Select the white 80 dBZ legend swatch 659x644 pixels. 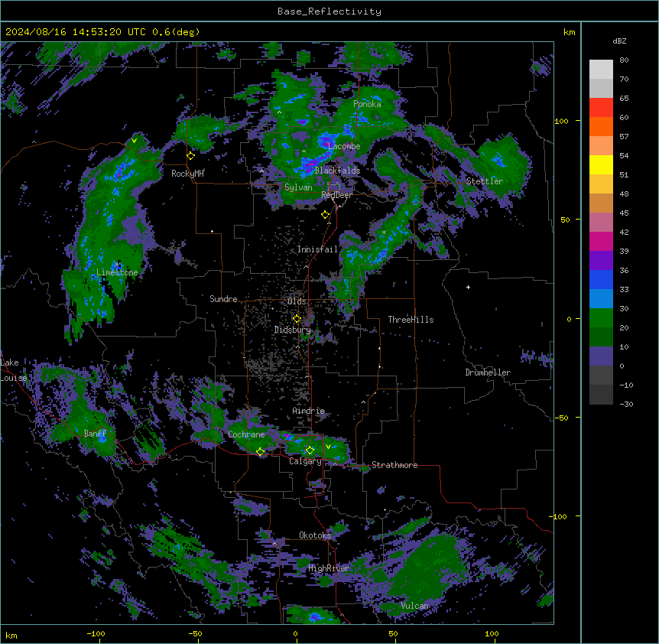[x=601, y=70]
